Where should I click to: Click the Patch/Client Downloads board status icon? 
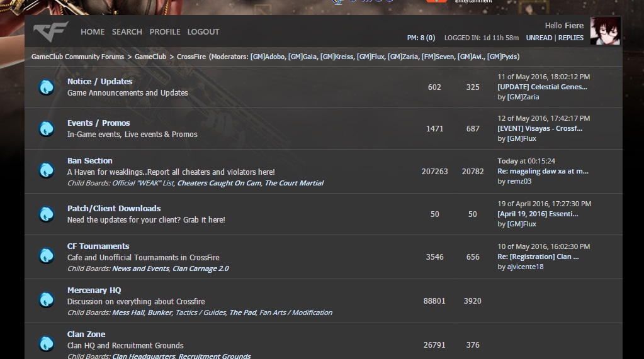pyautogui.click(x=47, y=214)
